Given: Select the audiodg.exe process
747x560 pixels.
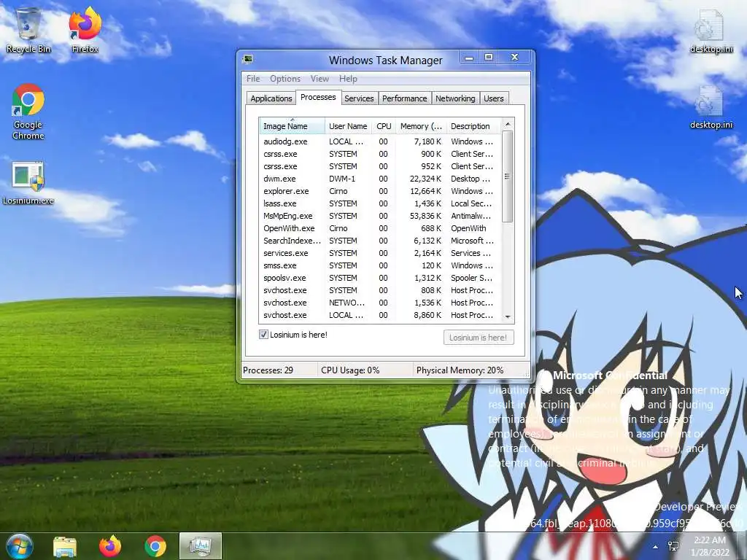Looking at the screenshot, I should 380,141.
